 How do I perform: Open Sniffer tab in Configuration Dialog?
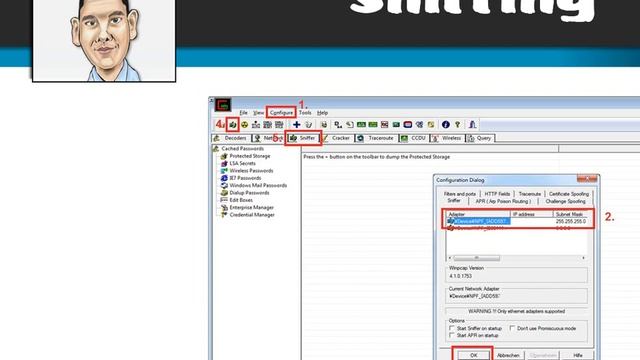pyautogui.click(x=454, y=201)
